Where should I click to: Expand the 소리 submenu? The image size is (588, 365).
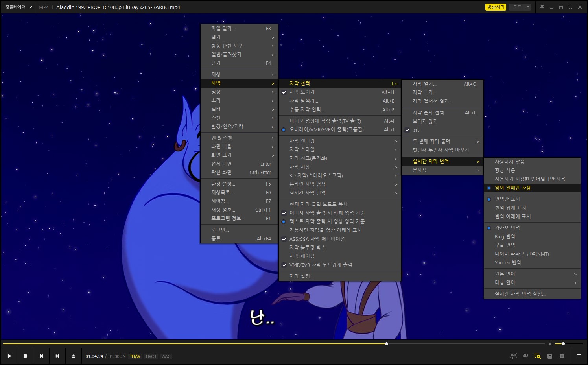[239, 100]
